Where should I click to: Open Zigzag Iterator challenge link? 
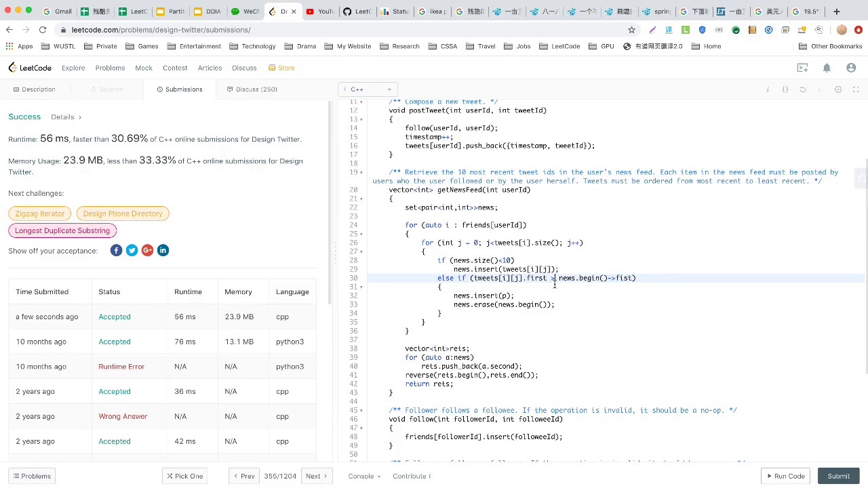[39, 213]
